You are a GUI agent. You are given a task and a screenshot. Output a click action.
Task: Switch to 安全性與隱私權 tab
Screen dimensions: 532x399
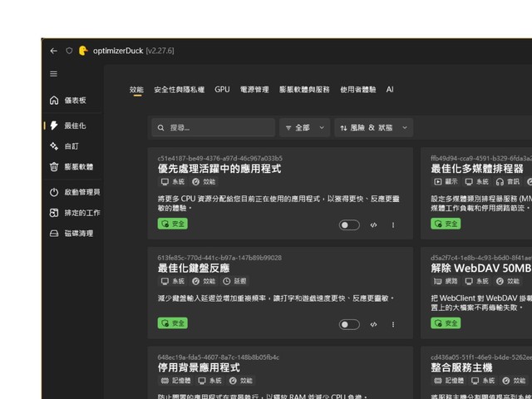(x=180, y=90)
